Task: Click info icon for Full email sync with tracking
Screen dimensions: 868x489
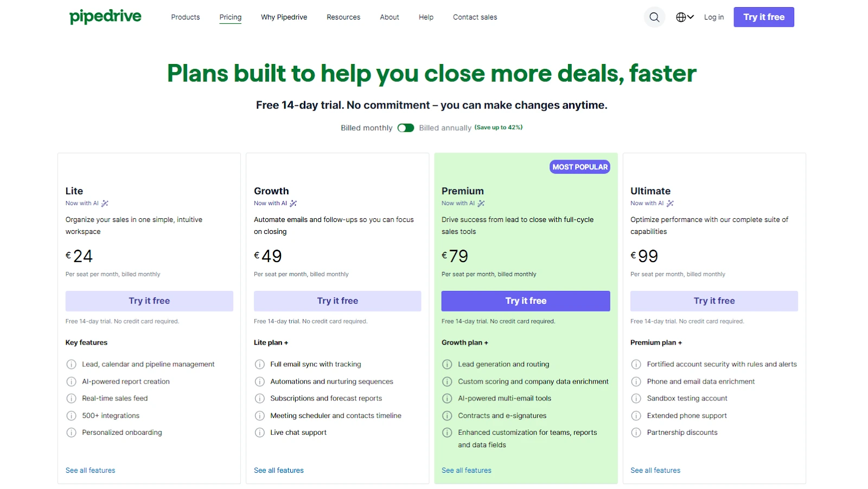Action: point(260,365)
